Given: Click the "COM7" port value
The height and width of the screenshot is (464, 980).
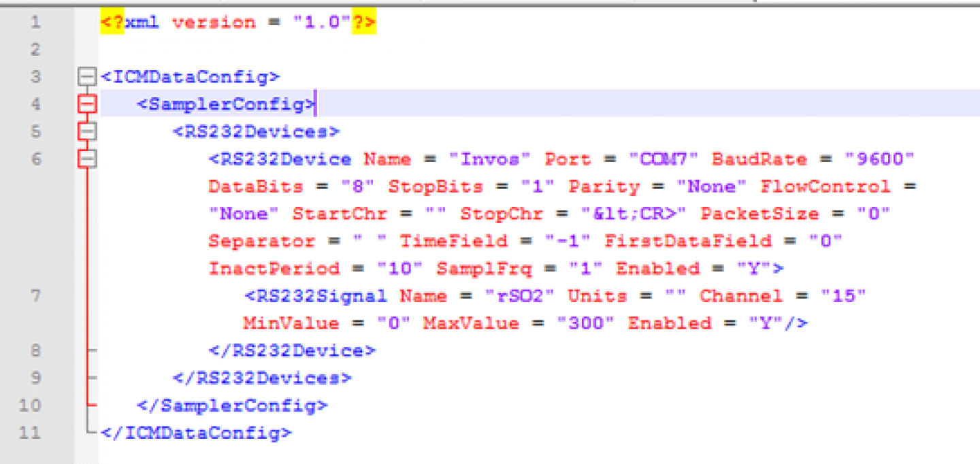Looking at the screenshot, I should (x=654, y=159).
